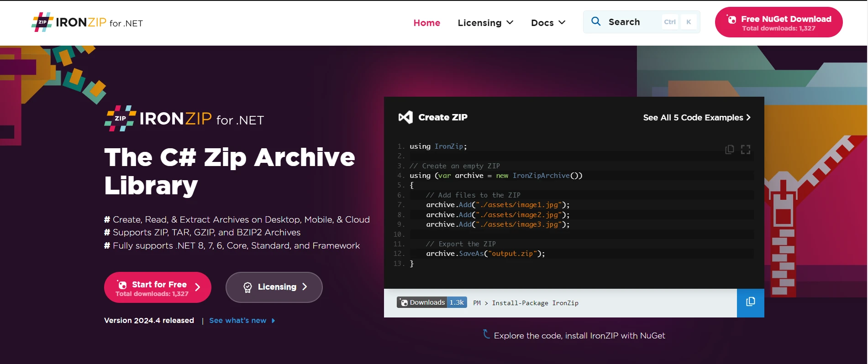Viewport: 868px width, 364px height.
Task: Click the blue copy install command button
Action: click(751, 303)
